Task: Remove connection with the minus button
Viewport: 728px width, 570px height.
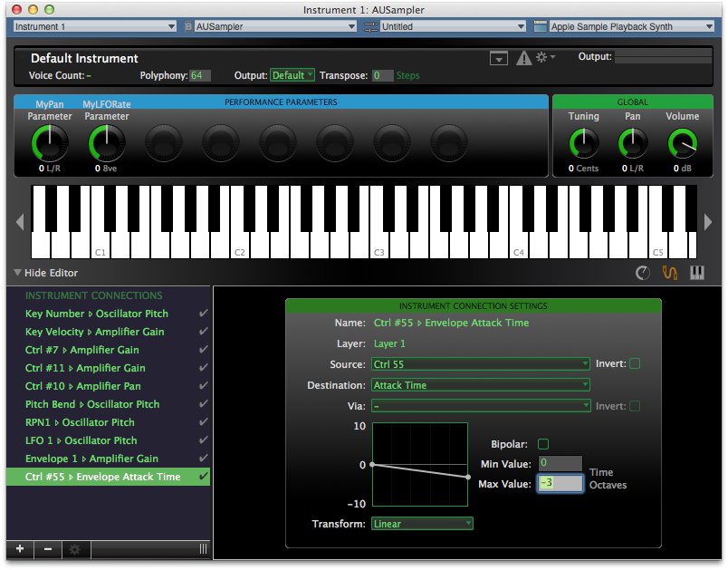Action: pyautogui.click(x=47, y=549)
